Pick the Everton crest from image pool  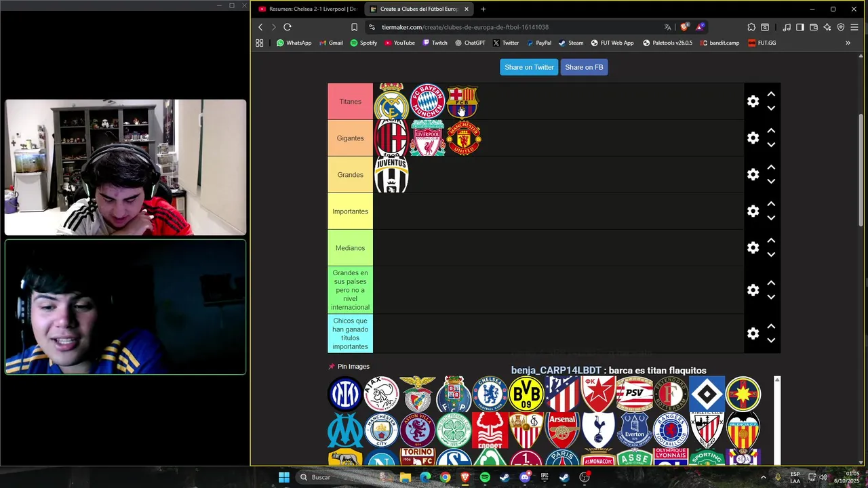(x=635, y=430)
